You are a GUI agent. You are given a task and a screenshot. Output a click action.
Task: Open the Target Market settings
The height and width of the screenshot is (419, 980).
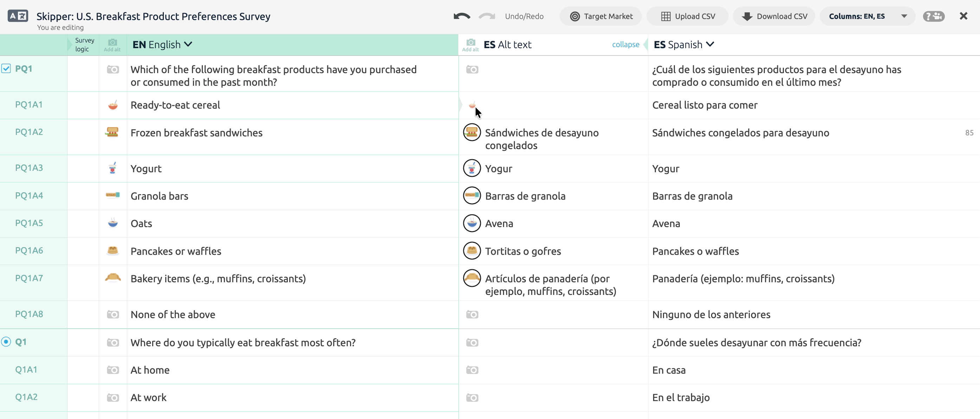601,17
